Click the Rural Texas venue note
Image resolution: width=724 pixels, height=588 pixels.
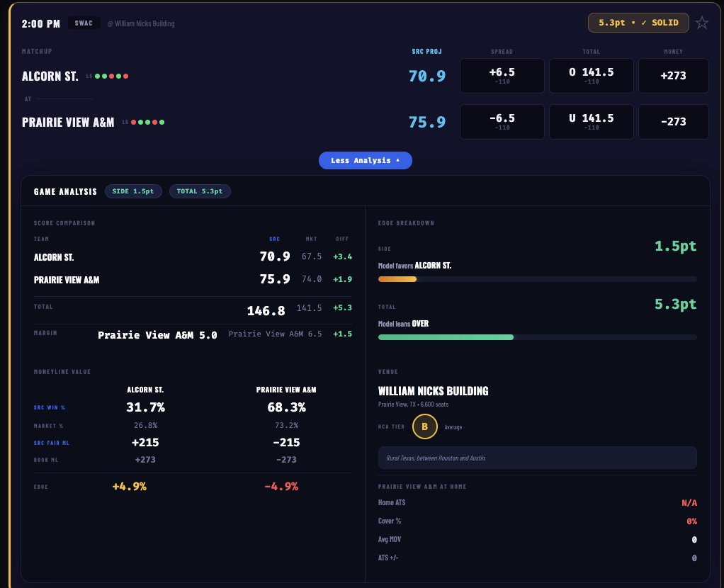click(x=538, y=458)
